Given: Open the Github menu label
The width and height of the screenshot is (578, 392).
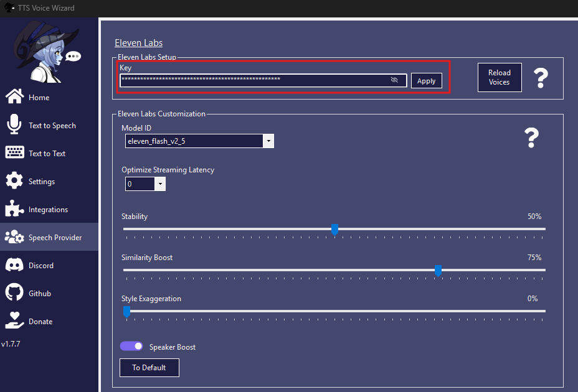Looking at the screenshot, I should point(40,294).
